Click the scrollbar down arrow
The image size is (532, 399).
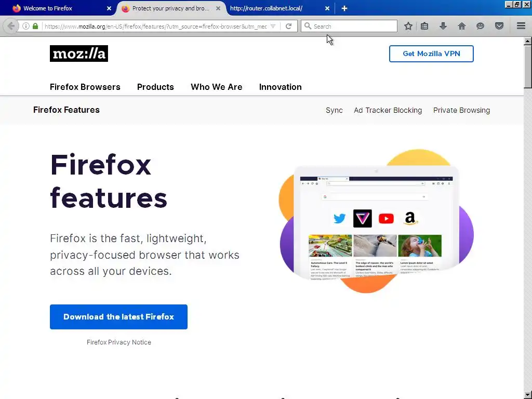click(x=528, y=395)
